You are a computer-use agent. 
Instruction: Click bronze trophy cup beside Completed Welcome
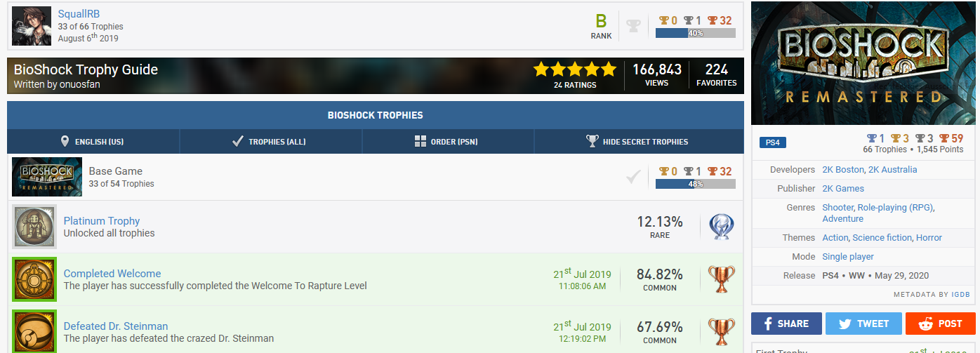pos(721,279)
